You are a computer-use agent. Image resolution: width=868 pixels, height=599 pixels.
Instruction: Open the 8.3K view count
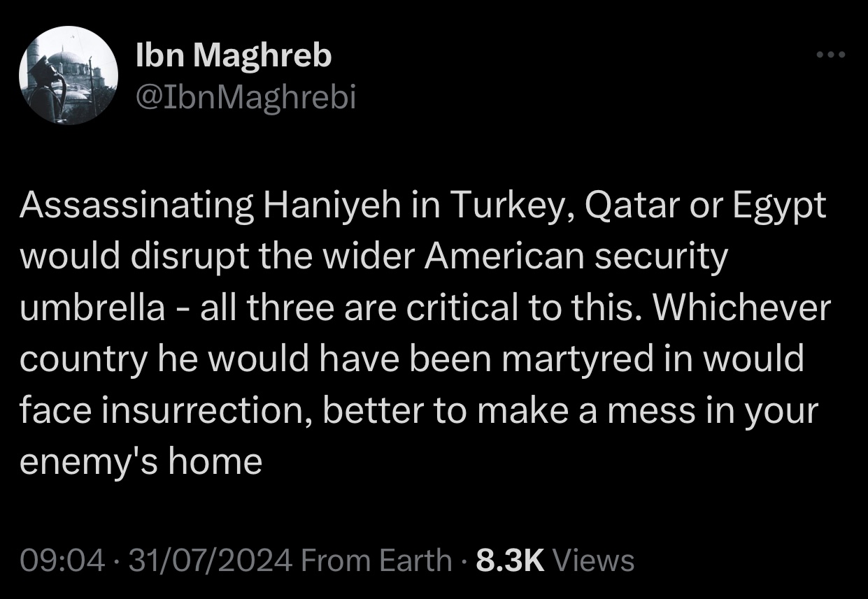pyautogui.click(x=509, y=561)
